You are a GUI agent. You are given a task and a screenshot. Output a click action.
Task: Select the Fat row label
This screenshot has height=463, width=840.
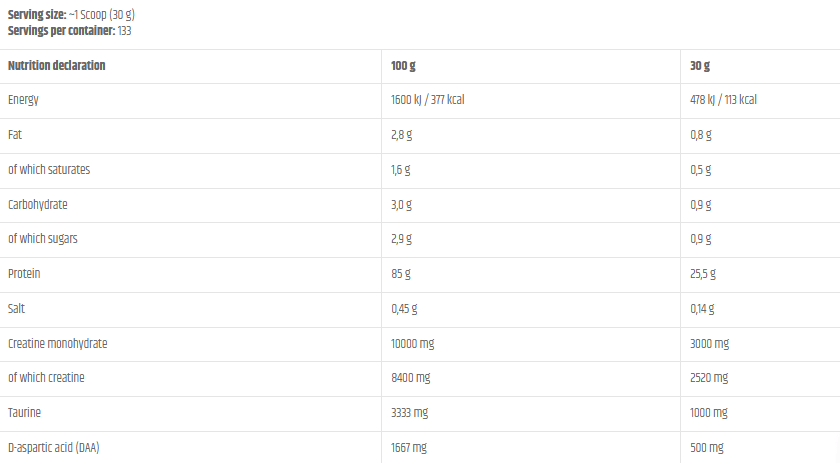point(14,134)
